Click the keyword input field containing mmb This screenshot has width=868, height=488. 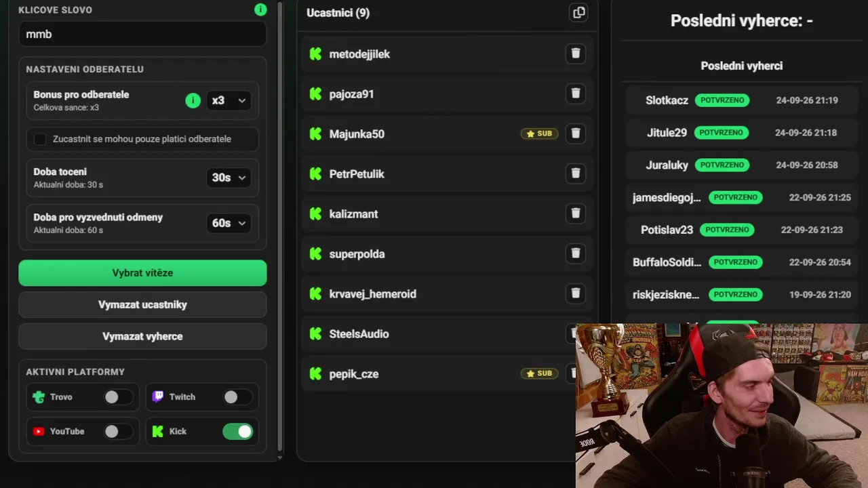click(142, 34)
